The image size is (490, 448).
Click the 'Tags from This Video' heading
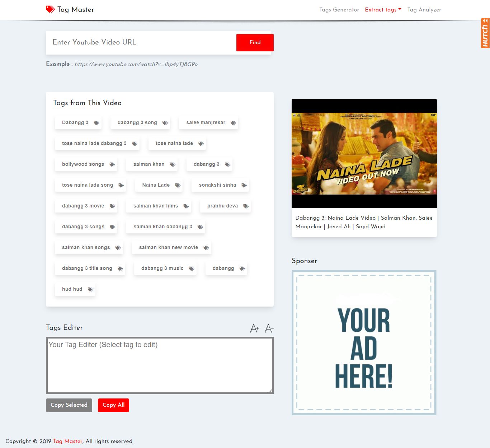(x=88, y=103)
